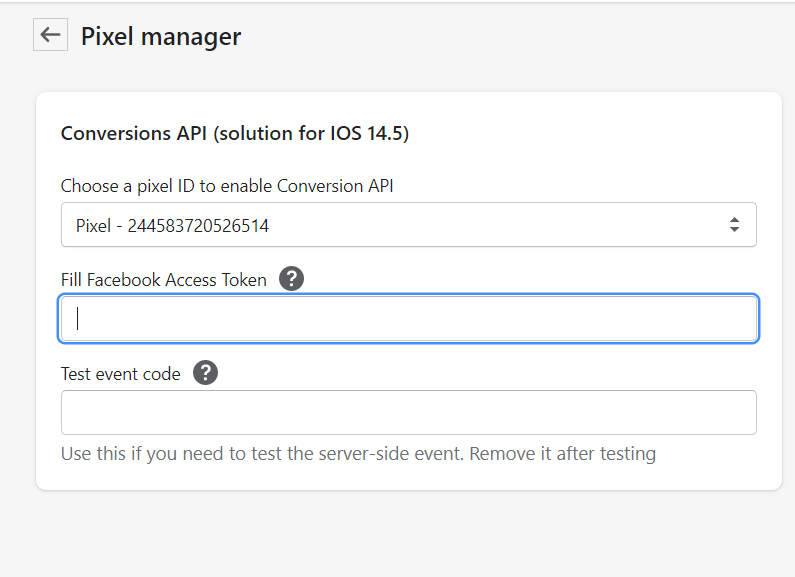
Task: Click the Fill Facebook Access Token label
Action: coord(164,280)
